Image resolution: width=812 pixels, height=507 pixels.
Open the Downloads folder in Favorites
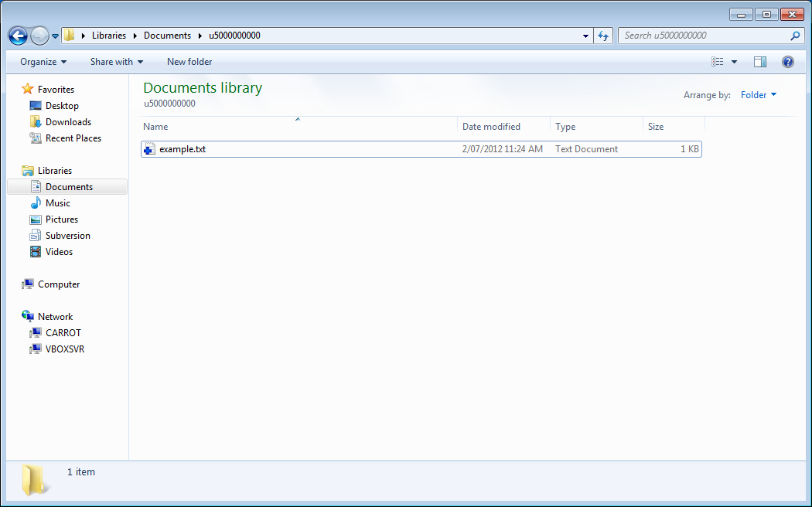coord(69,121)
